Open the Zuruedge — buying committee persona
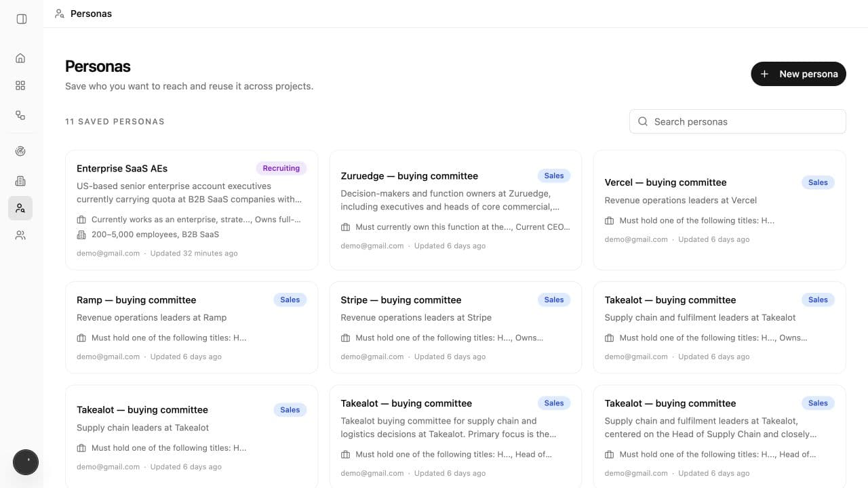 pyautogui.click(x=455, y=210)
